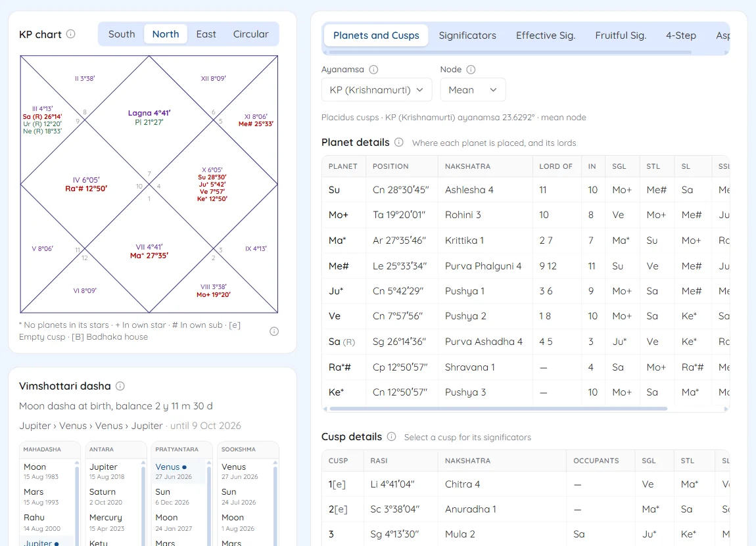Open Significators tab
Viewport: 756px width, 546px height.
click(467, 35)
